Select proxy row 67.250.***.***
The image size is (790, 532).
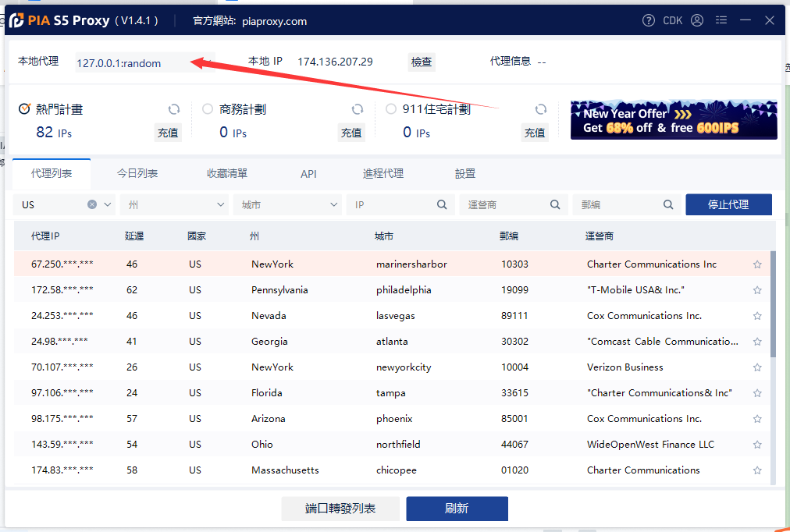pyautogui.click(x=392, y=264)
